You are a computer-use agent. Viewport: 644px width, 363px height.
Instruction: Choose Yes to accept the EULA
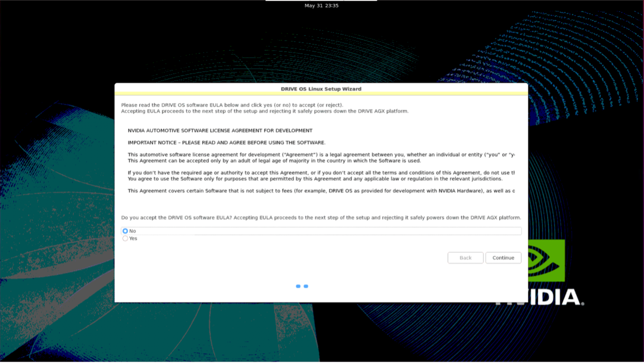[125, 239]
